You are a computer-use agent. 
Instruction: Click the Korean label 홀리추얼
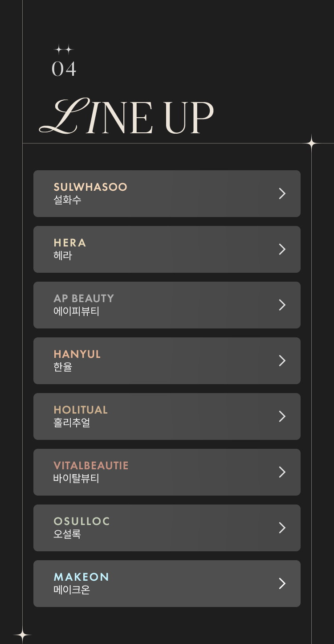click(x=72, y=423)
